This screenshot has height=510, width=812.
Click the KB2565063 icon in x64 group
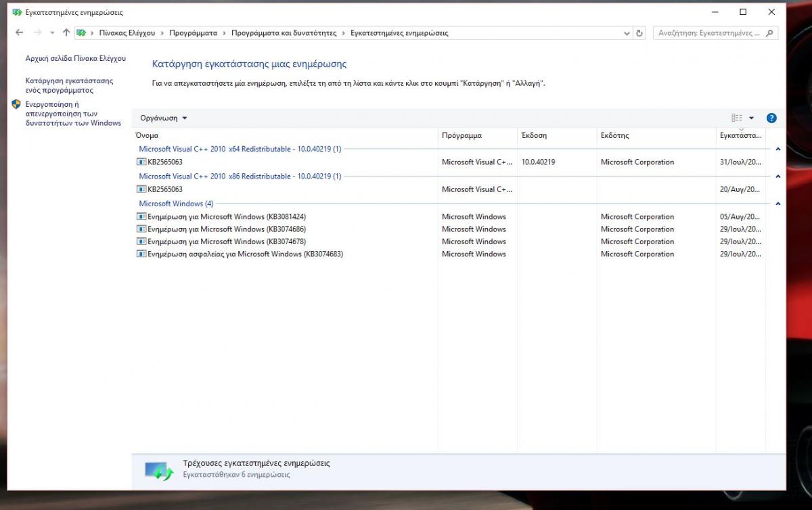coord(141,162)
